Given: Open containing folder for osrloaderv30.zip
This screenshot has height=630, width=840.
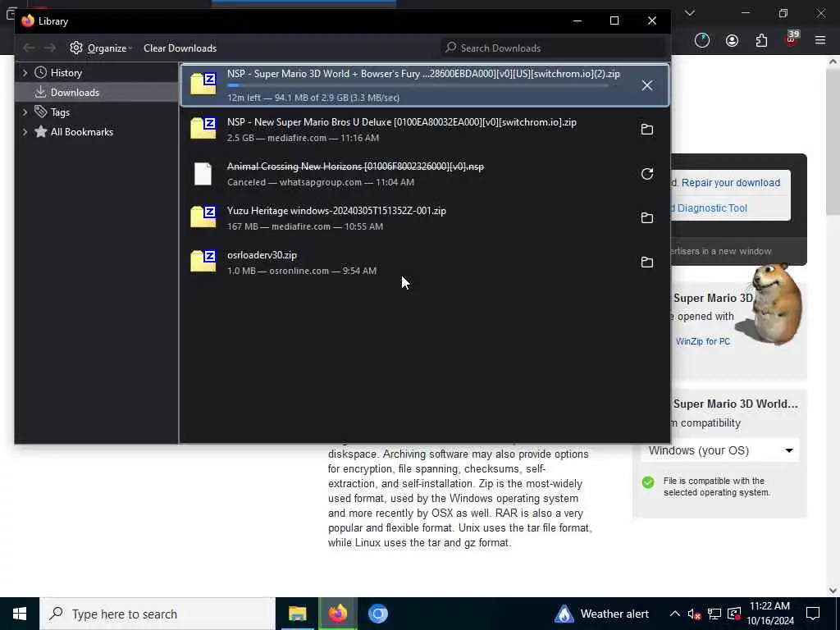Looking at the screenshot, I should tap(646, 262).
